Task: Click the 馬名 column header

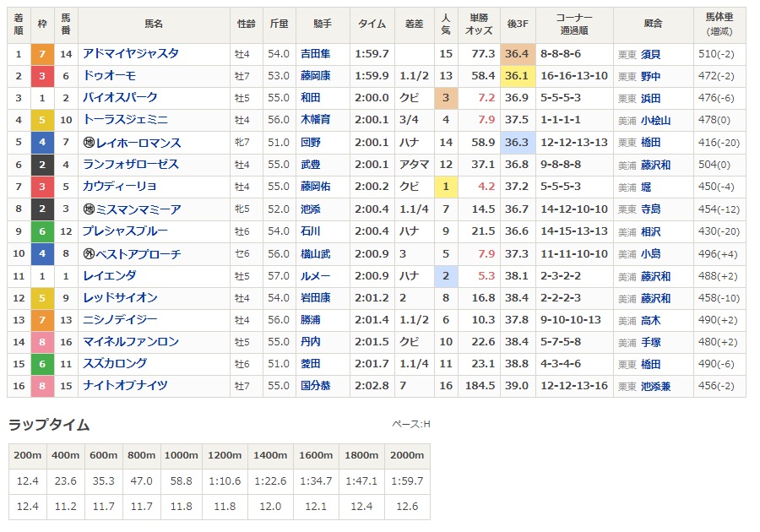Action: pyautogui.click(x=154, y=24)
